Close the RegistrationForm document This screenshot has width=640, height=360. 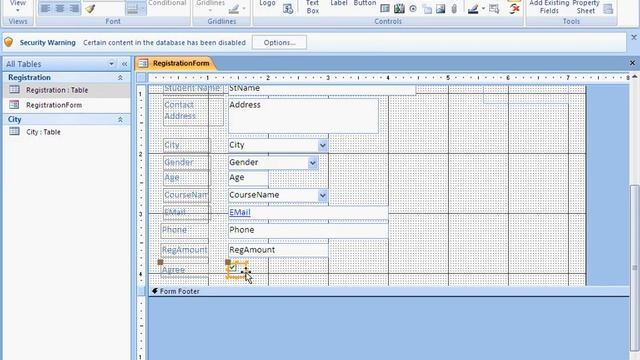[x=632, y=63]
